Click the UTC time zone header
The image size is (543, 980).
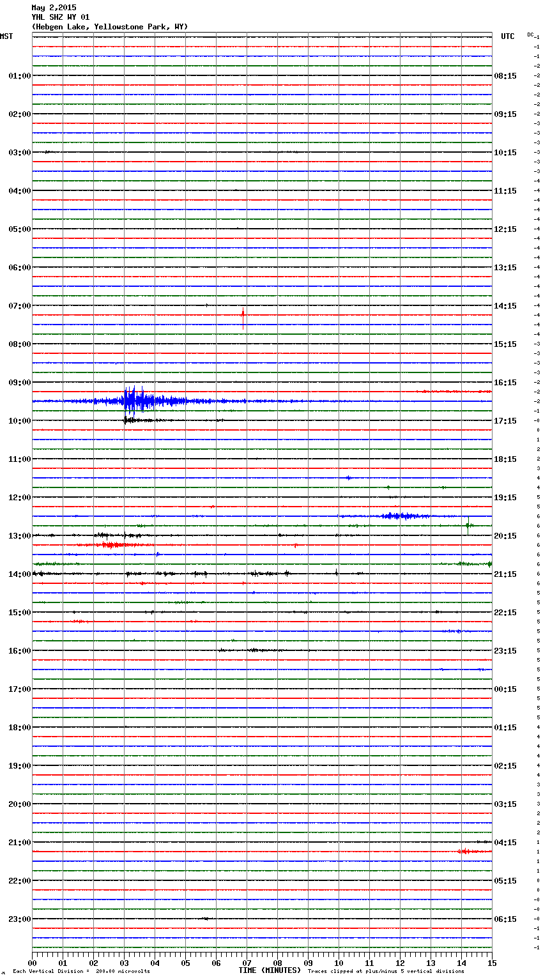(507, 36)
